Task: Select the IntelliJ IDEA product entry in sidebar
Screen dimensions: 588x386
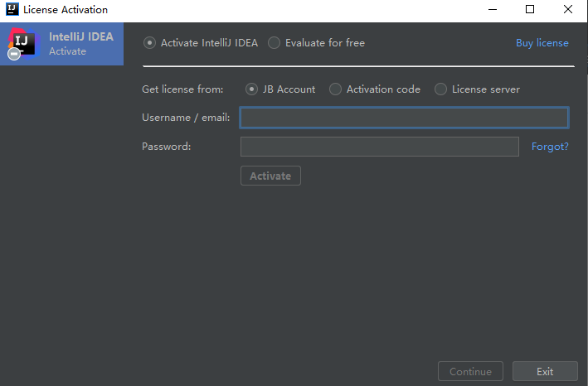Action: pos(62,44)
